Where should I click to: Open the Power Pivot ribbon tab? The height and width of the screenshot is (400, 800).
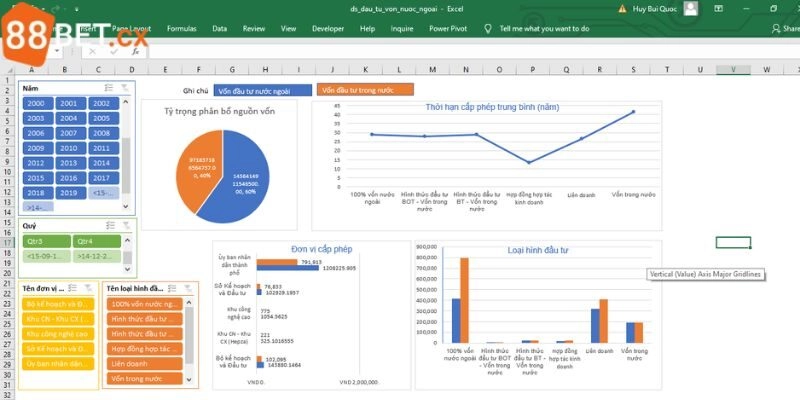[x=449, y=29]
